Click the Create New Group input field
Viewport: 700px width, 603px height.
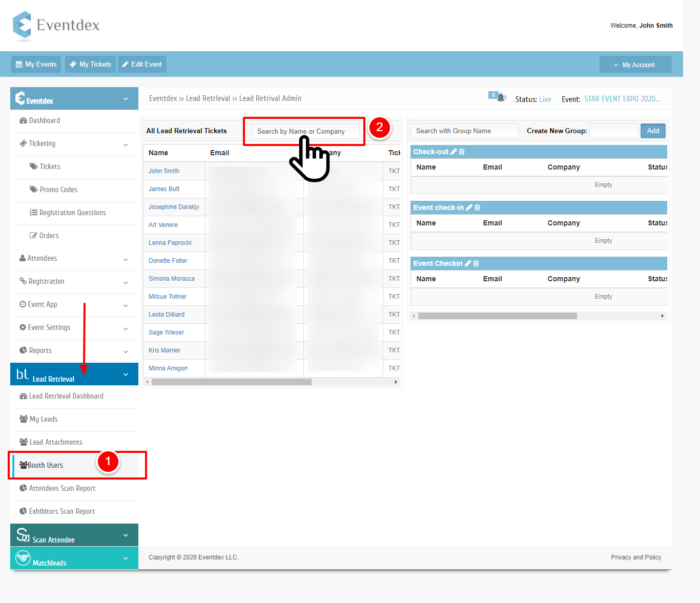point(614,131)
